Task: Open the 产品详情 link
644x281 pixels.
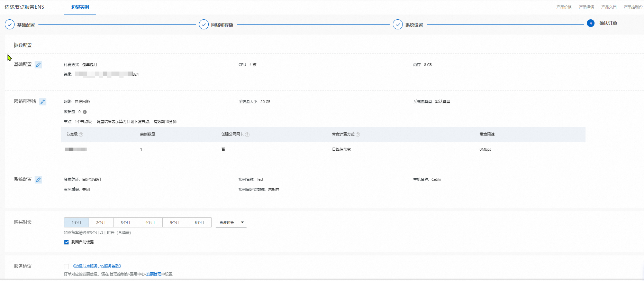Action: pyautogui.click(x=587, y=7)
